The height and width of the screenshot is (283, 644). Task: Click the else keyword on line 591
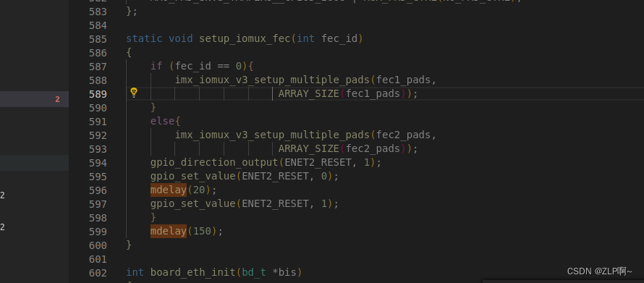tap(163, 122)
